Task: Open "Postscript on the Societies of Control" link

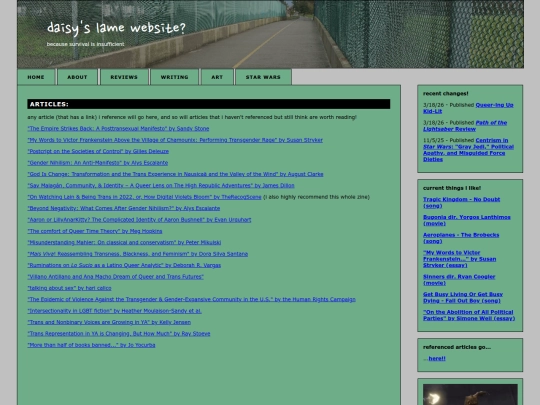Action: 98,151
